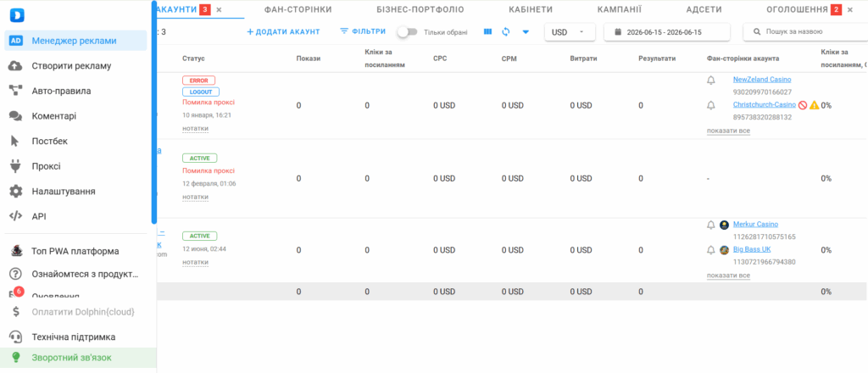Click the cloud upload icon for Створити рекламу
The height and width of the screenshot is (373, 868).
16,66
